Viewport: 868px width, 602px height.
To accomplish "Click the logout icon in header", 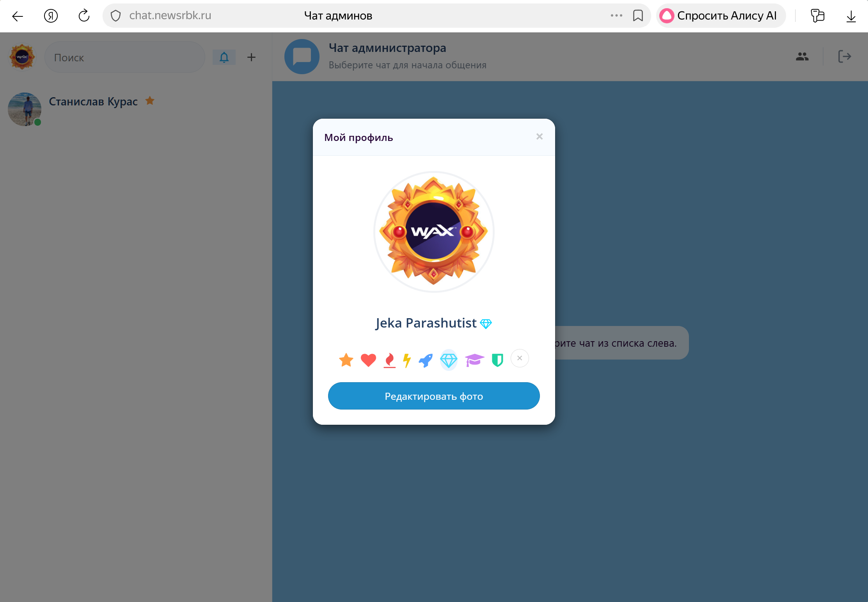I will pos(844,57).
